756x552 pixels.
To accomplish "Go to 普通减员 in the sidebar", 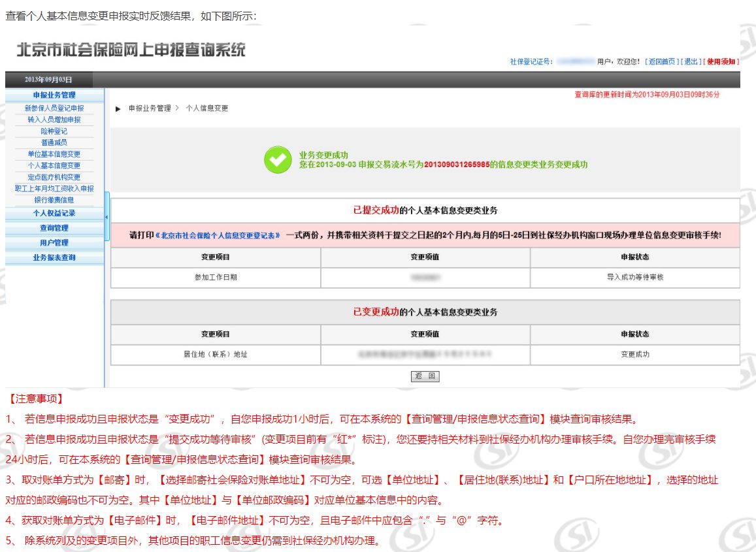I will tap(54, 142).
